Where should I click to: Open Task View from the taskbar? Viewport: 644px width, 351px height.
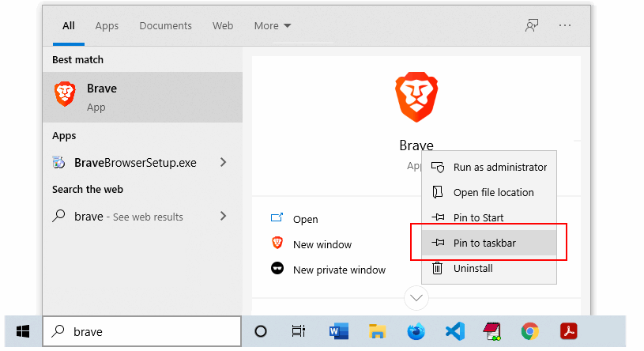click(299, 331)
